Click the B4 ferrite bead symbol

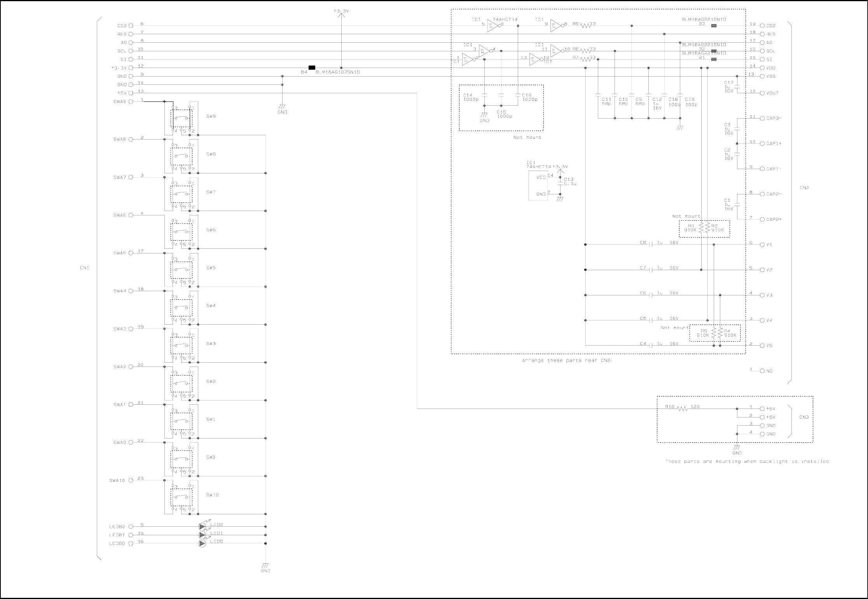pyautogui.click(x=312, y=68)
